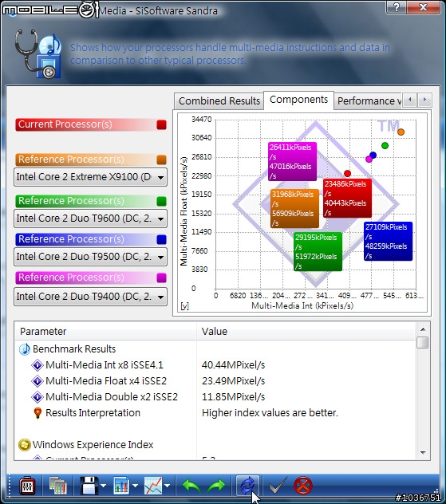This screenshot has width=446, height=504.
Task: Toggle the red Current Processor(s) square
Action: [161, 124]
